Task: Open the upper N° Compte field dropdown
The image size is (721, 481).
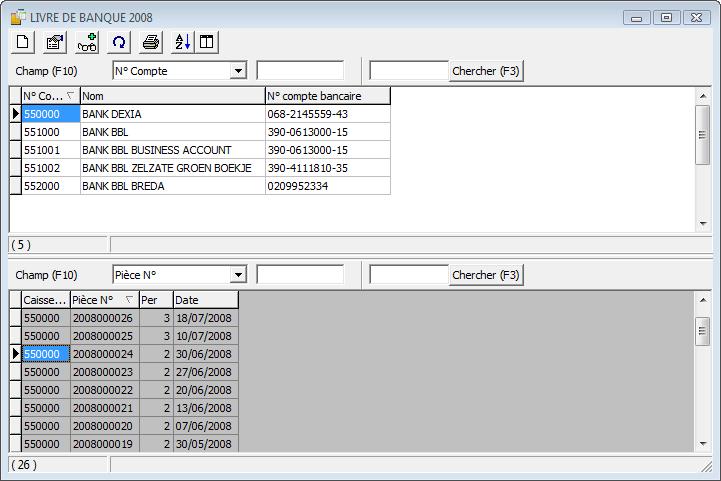Action: click(x=238, y=71)
